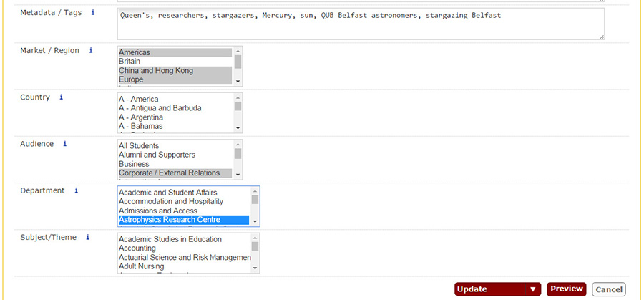Select Astrophysics Research Centre department
Screen dimensions: 644x300
(x=184, y=220)
